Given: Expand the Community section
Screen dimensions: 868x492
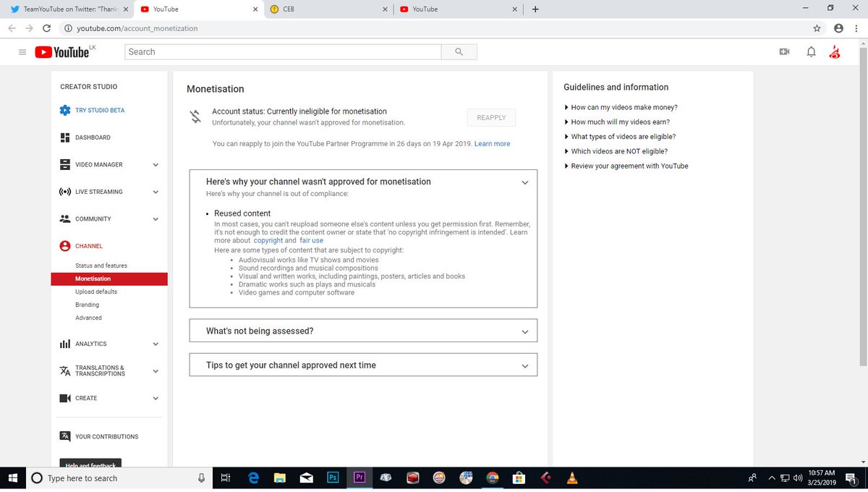Looking at the screenshot, I should click(x=156, y=219).
